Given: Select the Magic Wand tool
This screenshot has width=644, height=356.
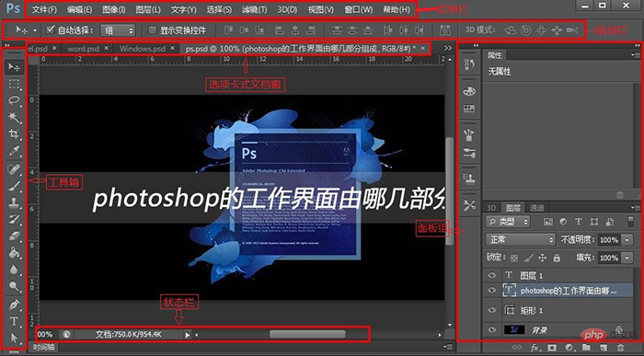Looking at the screenshot, I should 15,118.
